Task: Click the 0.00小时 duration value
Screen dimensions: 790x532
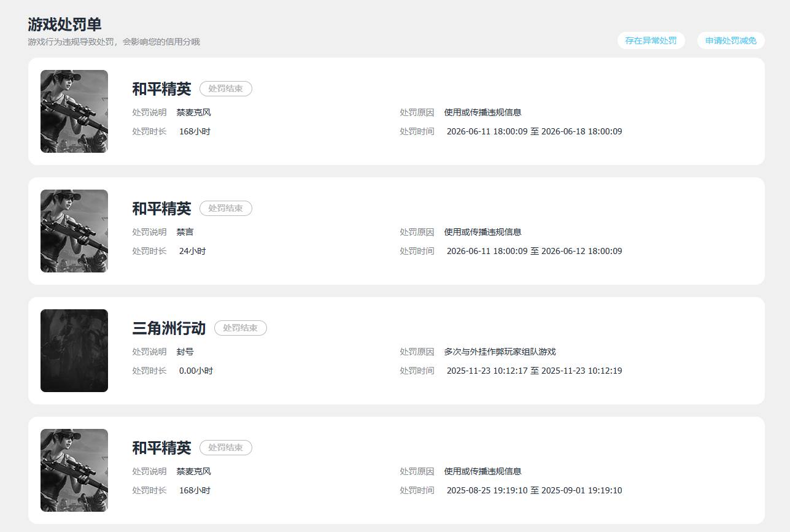Action: tap(196, 371)
